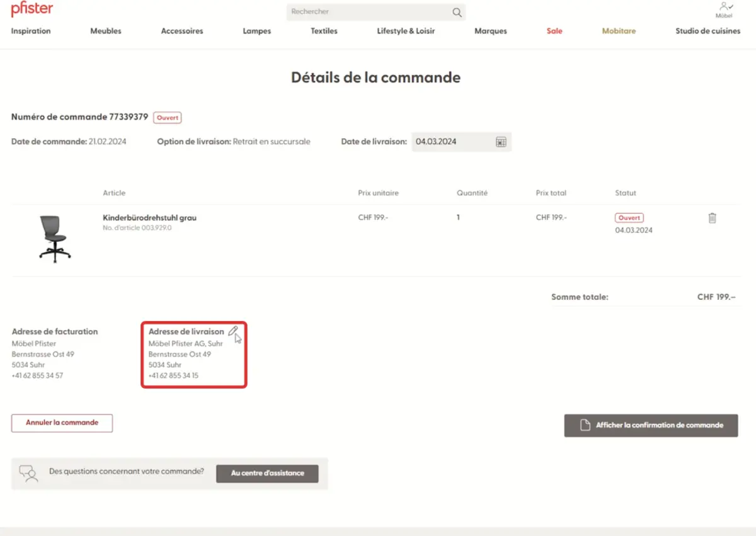Click the chat bubble assistance icon

[28, 474]
